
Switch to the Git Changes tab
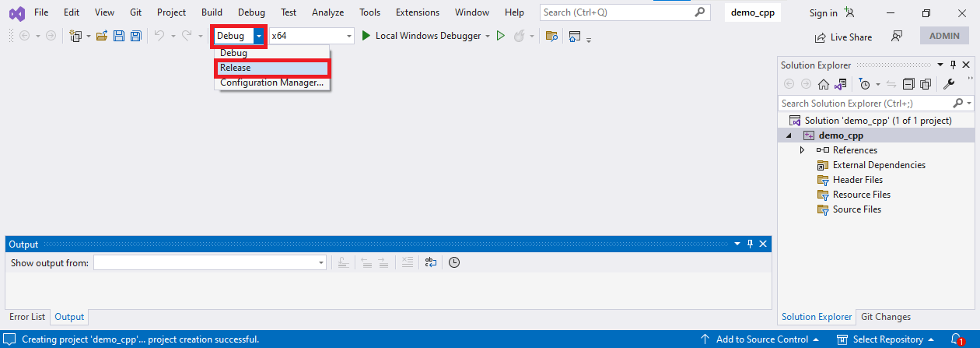tap(886, 317)
